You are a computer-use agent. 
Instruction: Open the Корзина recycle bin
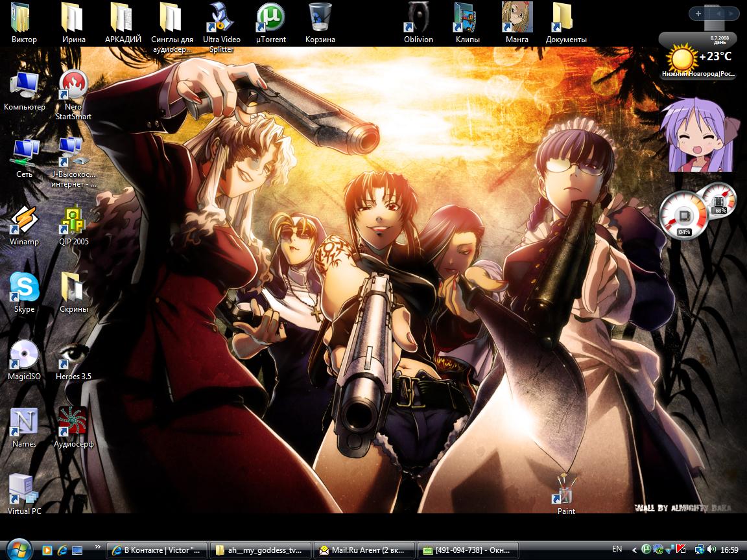[x=320, y=24]
